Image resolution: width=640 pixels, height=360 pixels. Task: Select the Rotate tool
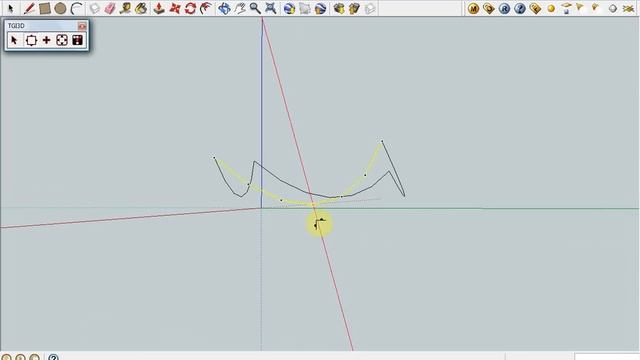pos(190,8)
